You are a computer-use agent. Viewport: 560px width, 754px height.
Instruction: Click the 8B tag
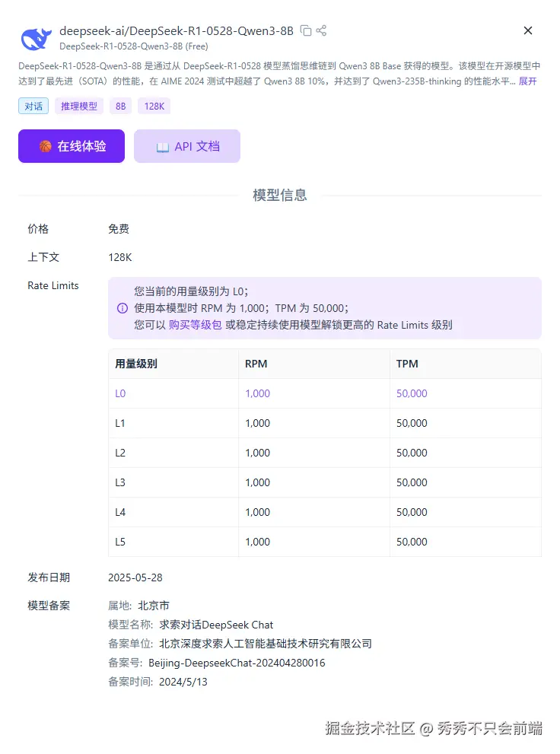[x=121, y=106]
